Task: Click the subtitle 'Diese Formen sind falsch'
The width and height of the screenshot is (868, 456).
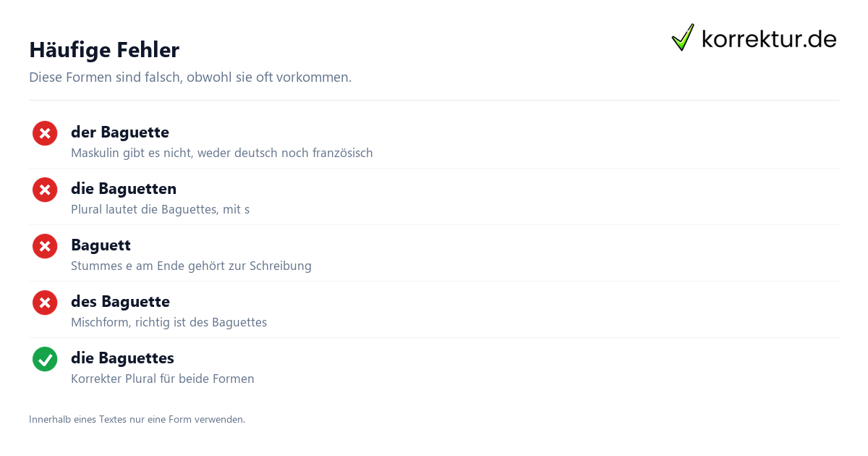Action: pos(190,77)
